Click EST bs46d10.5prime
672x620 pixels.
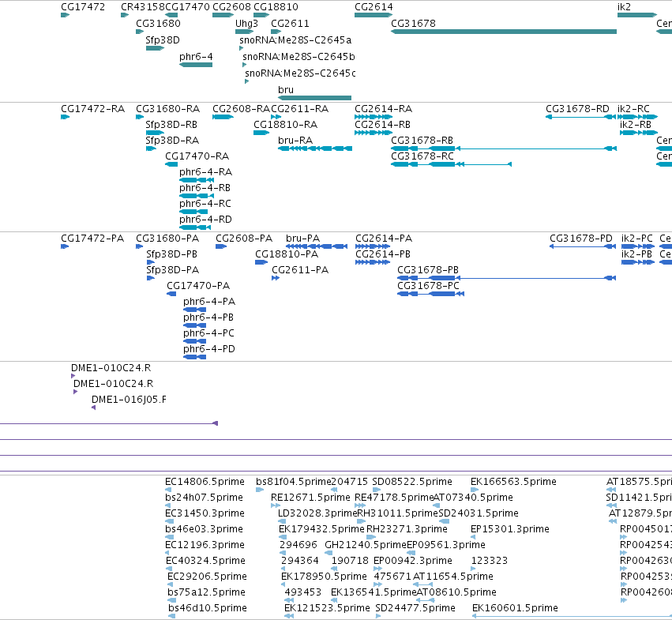(207, 608)
